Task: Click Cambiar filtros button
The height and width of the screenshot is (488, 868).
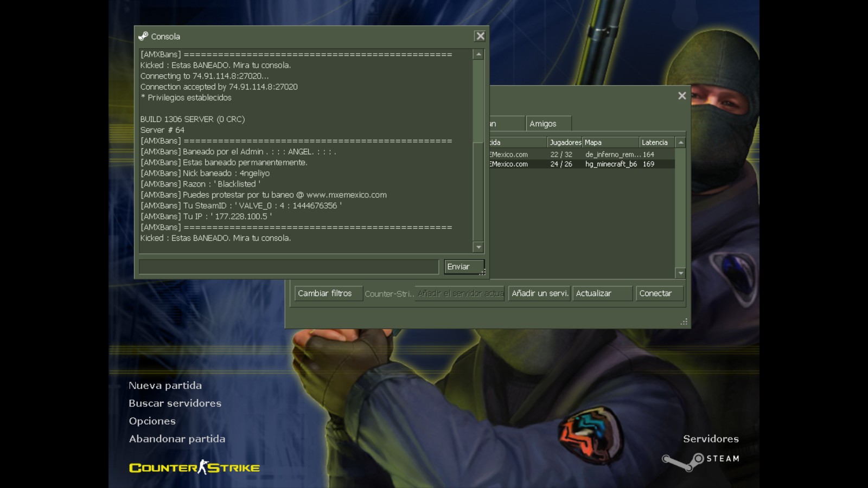Action: [329, 293]
